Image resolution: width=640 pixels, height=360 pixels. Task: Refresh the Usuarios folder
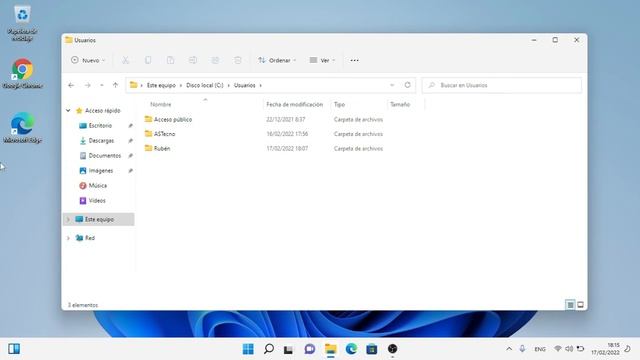point(407,85)
